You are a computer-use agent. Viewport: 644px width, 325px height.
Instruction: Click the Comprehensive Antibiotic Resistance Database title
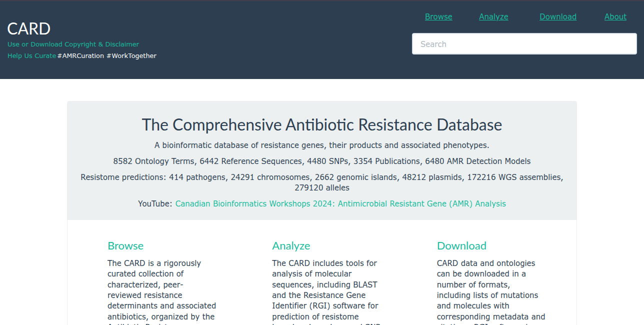tap(321, 124)
